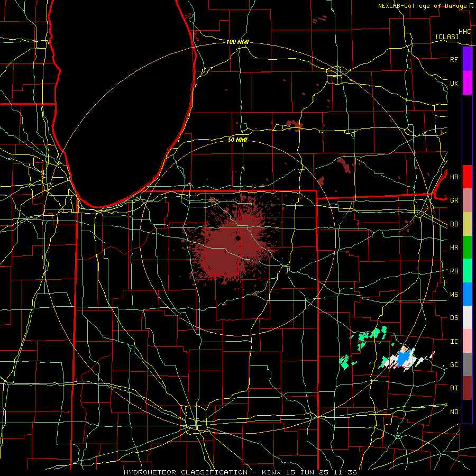Screen dimensions: 476x476
Task: Click the brown BI legend swatch
Action: tap(467, 388)
